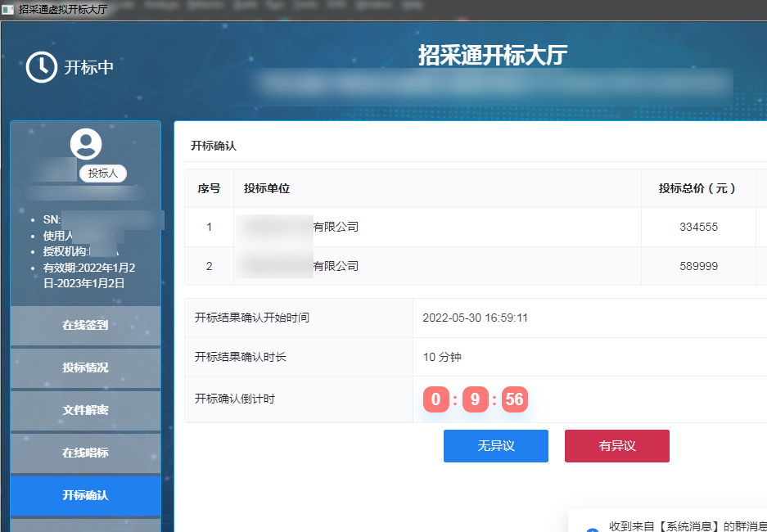Click the user avatar icon
The image size is (767, 532).
[x=86, y=144]
